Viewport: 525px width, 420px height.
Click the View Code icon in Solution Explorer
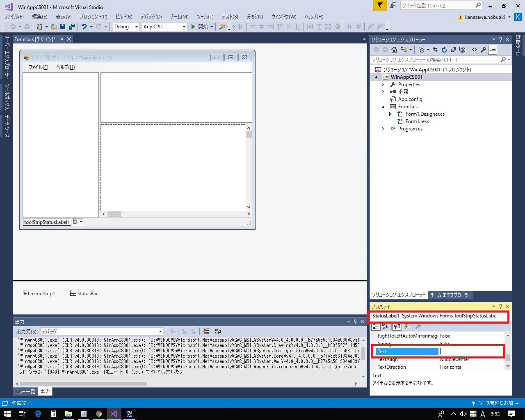tap(475, 50)
